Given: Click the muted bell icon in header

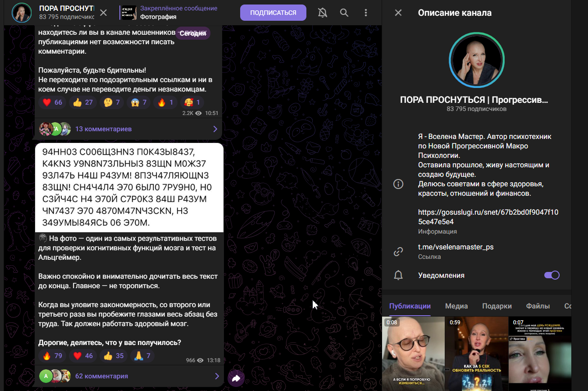Looking at the screenshot, I should tap(323, 13).
